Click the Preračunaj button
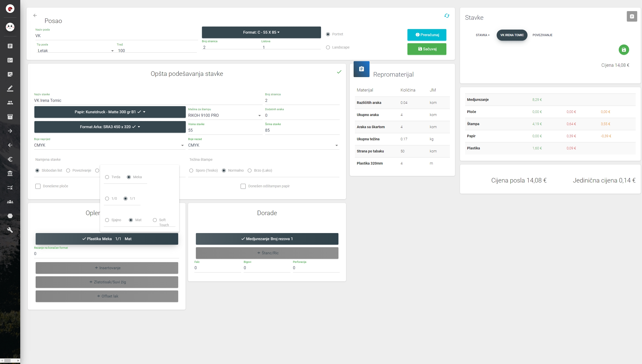 coord(427,35)
